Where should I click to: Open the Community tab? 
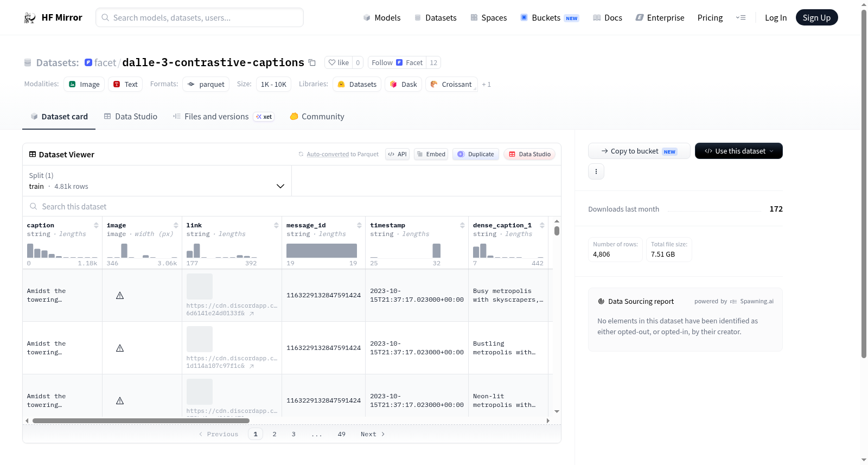317,117
